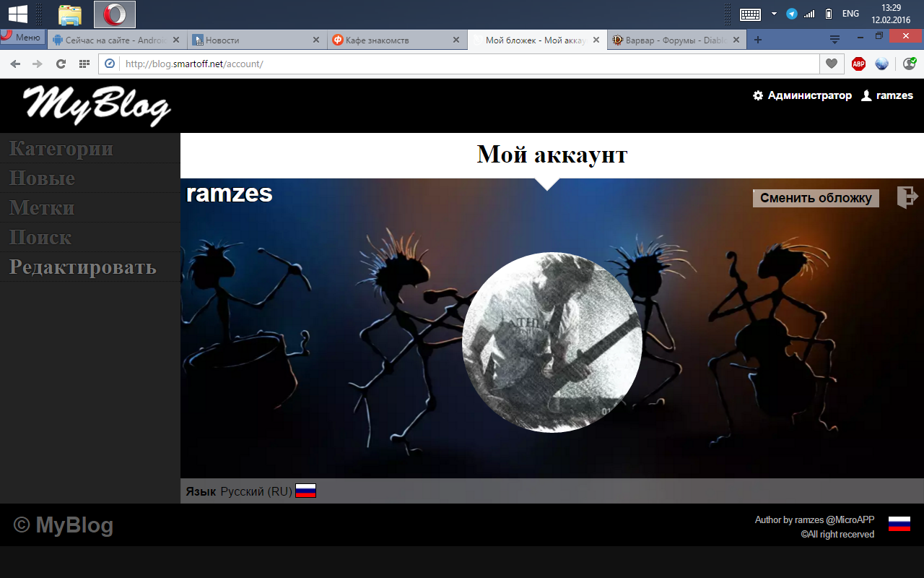Image resolution: width=924 pixels, height=578 pixels.
Task: Open the Opera Меню button
Action: click(22, 37)
